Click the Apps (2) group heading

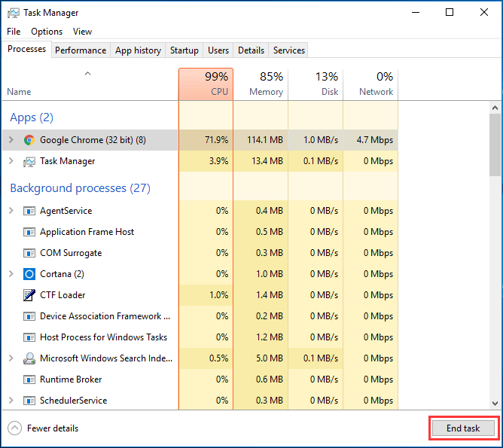coord(32,117)
